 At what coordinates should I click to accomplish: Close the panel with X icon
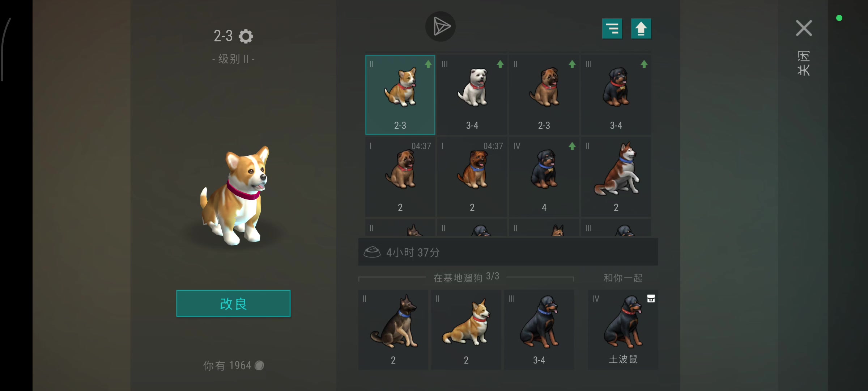tap(804, 28)
